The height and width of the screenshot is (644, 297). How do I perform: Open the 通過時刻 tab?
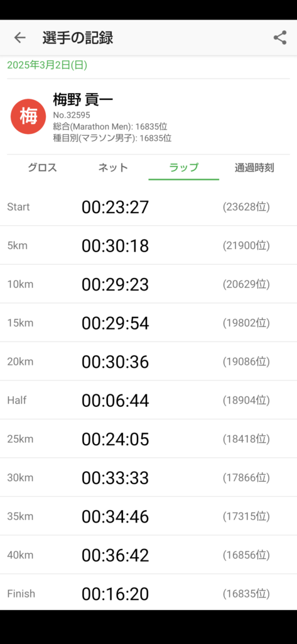tap(254, 167)
